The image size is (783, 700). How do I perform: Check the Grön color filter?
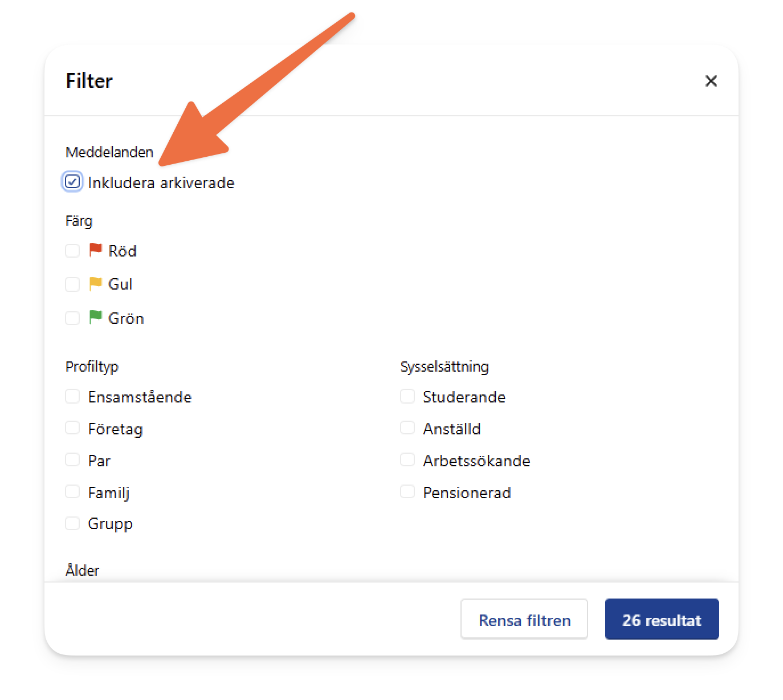click(72, 318)
